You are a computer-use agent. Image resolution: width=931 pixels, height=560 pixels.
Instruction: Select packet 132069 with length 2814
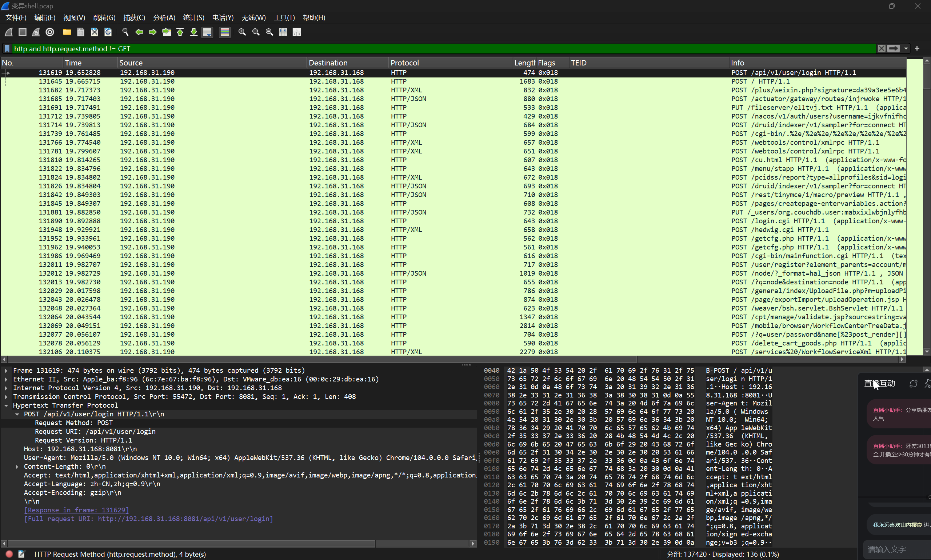point(453,326)
